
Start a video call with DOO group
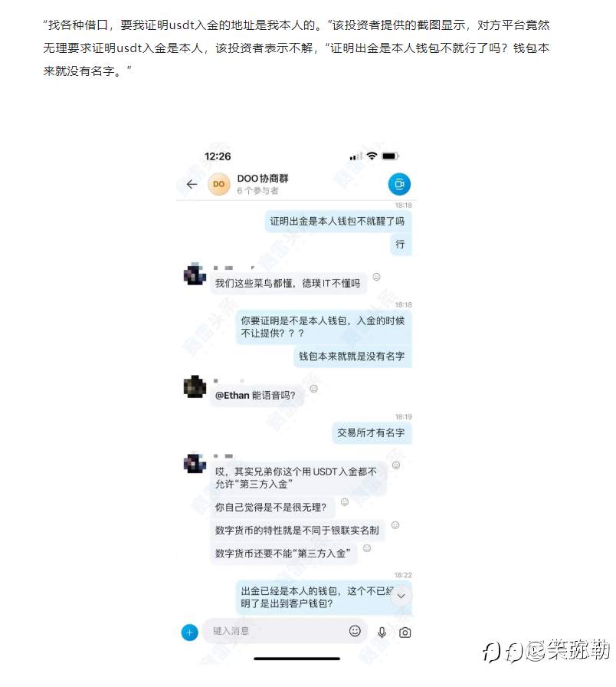399,184
